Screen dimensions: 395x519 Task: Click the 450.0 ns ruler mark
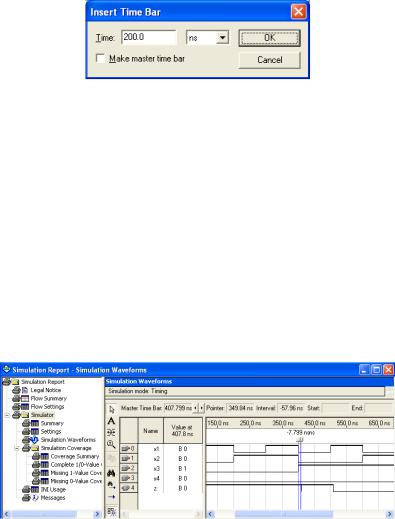click(x=315, y=423)
